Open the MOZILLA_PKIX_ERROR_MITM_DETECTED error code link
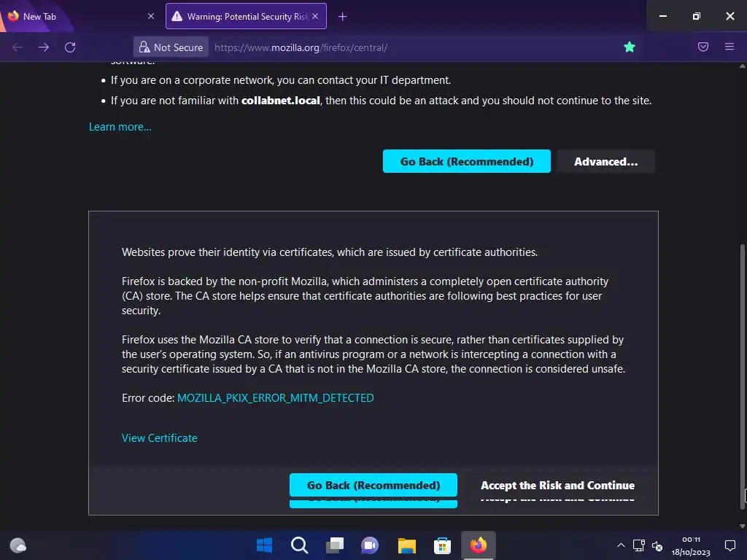 pyautogui.click(x=275, y=397)
